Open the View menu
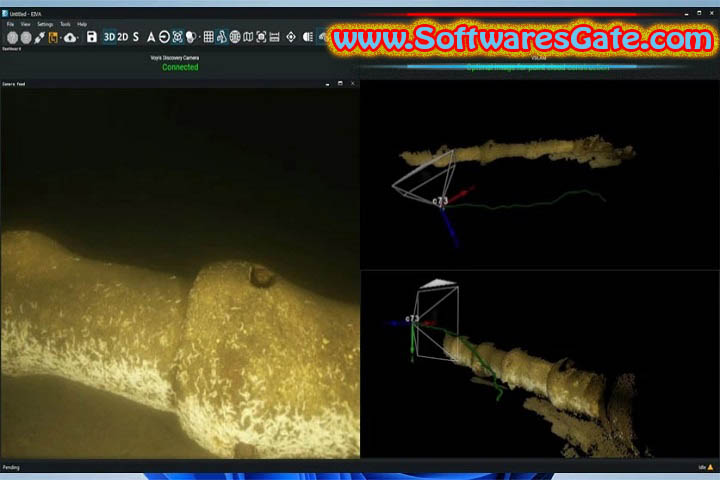 tap(25, 24)
